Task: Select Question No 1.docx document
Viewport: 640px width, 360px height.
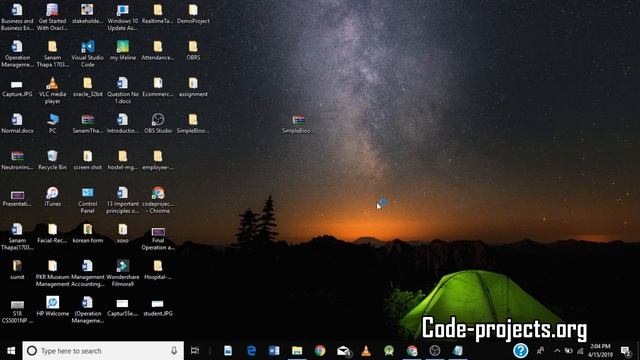Action: 123,90
